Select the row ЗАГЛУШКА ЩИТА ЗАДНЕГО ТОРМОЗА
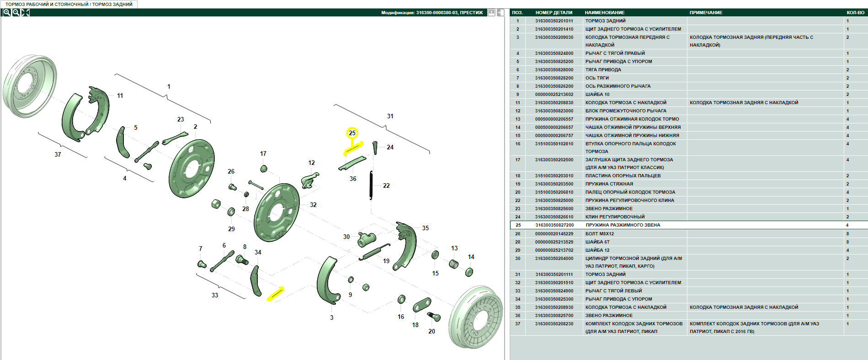Screen dimensions: 868x360 point(689,164)
